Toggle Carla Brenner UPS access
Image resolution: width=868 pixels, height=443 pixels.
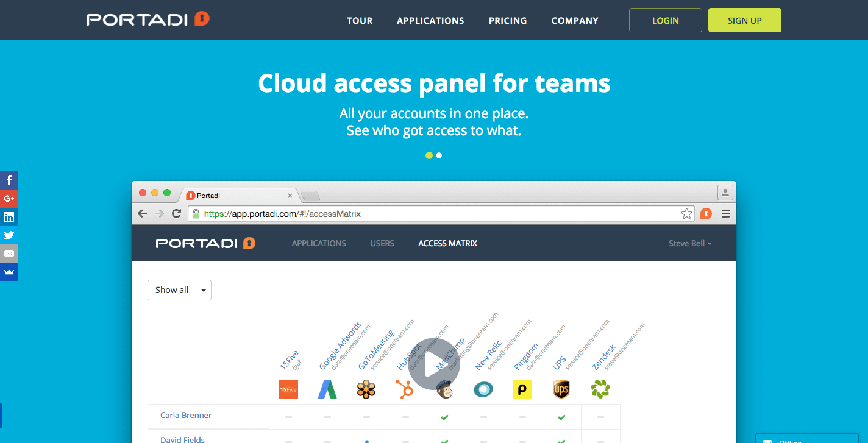pyautogui.click(x=561, y=417)
